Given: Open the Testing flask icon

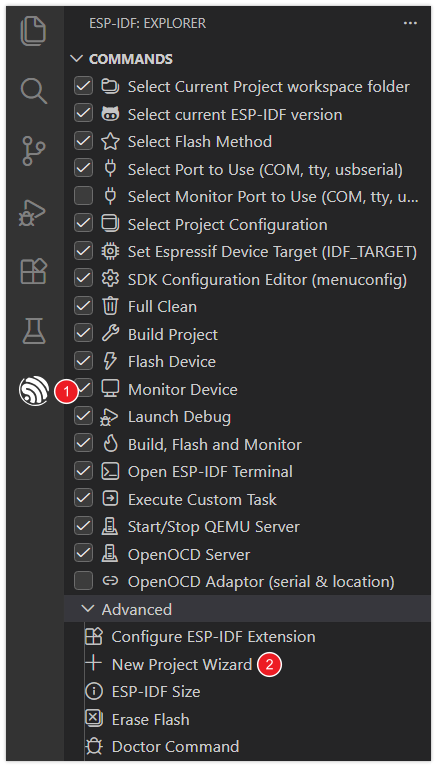Looking at the screenshot, I should point(34,331).
